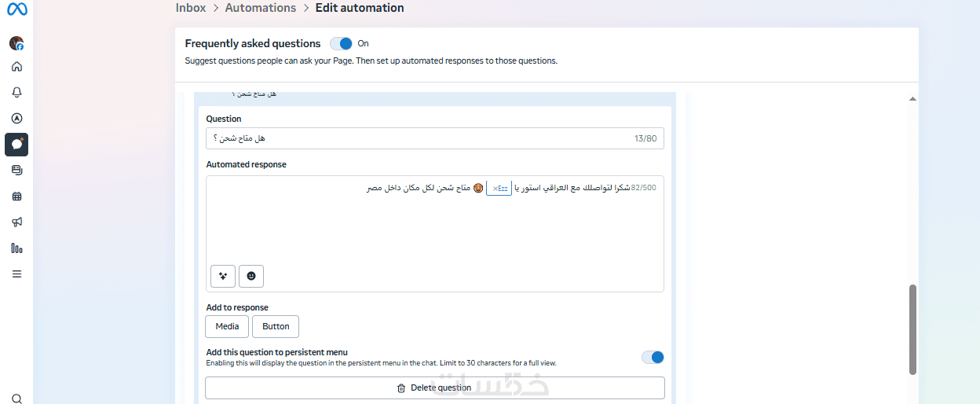Viewport: 980px width, 404px height.
Task: Click the Meta logo in the sidebar
Action: tap(17, 9)
